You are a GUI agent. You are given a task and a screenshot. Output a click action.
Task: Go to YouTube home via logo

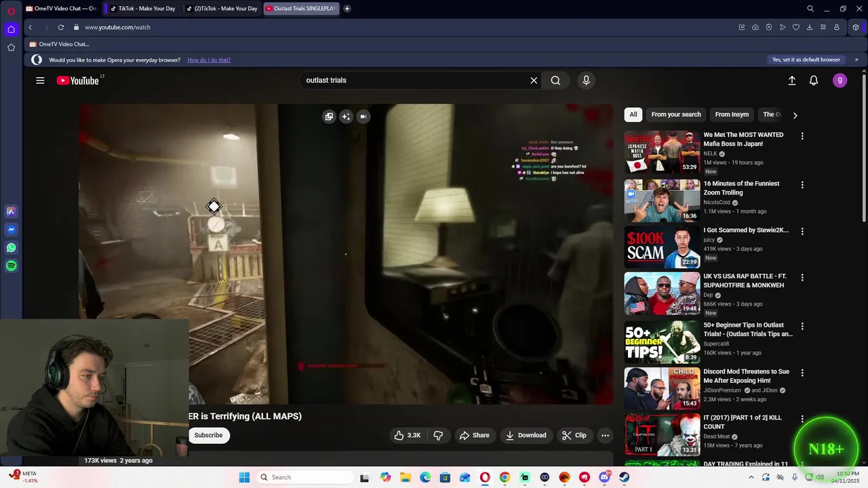coord(78,81)
